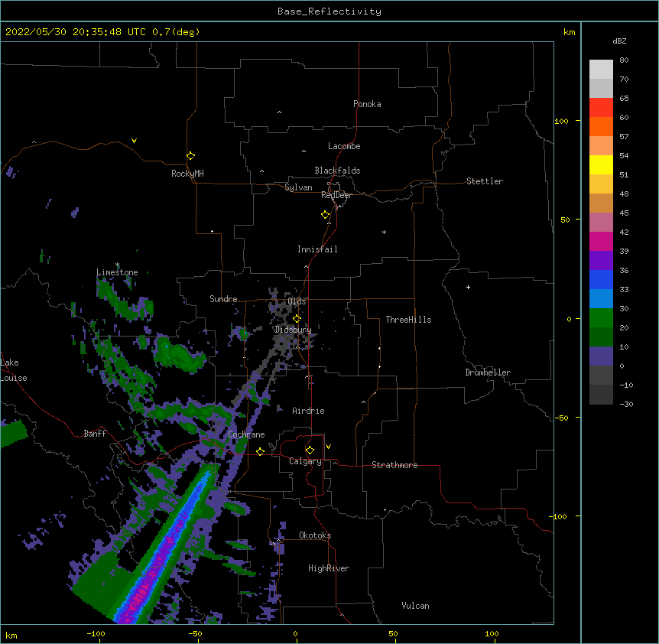Click the -50 tick on bottom axis
Viewport: 659px width, 644px height.
tap(195, 633)
